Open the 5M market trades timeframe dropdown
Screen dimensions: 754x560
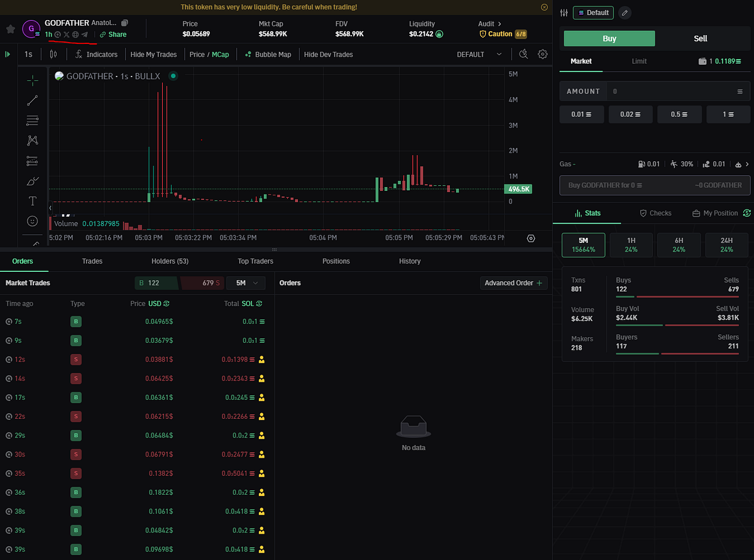tap(246, 283)
